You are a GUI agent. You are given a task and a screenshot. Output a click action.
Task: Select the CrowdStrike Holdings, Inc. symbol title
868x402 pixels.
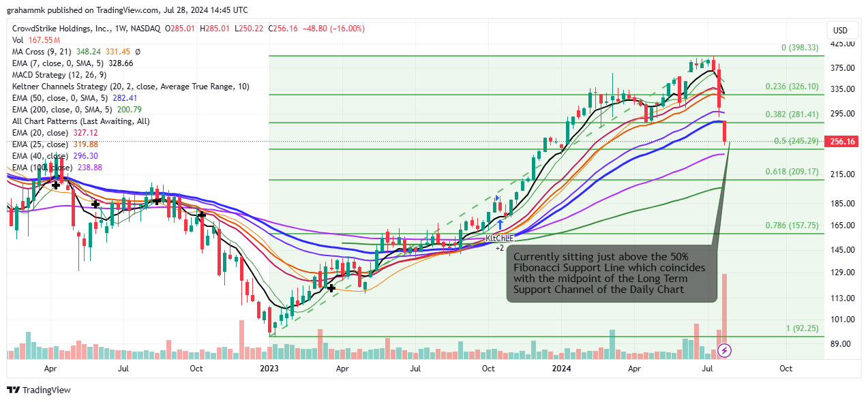point(86,29)
